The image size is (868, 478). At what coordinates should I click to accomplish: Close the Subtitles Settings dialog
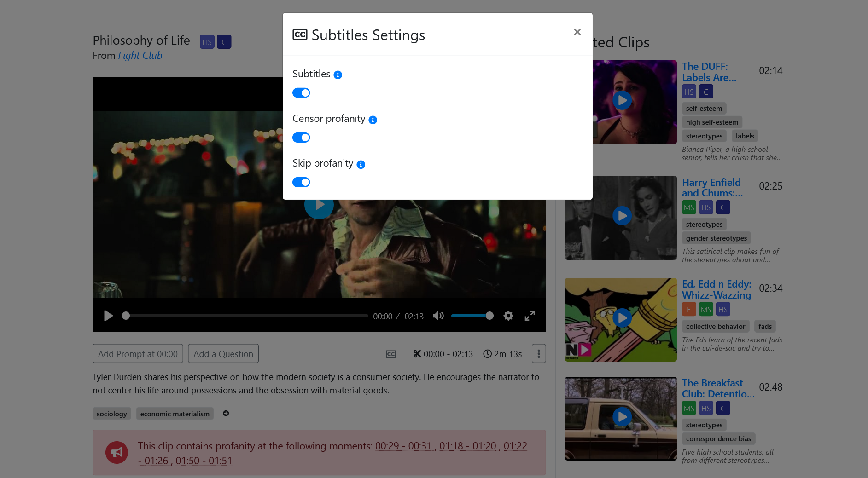(577, 32)
